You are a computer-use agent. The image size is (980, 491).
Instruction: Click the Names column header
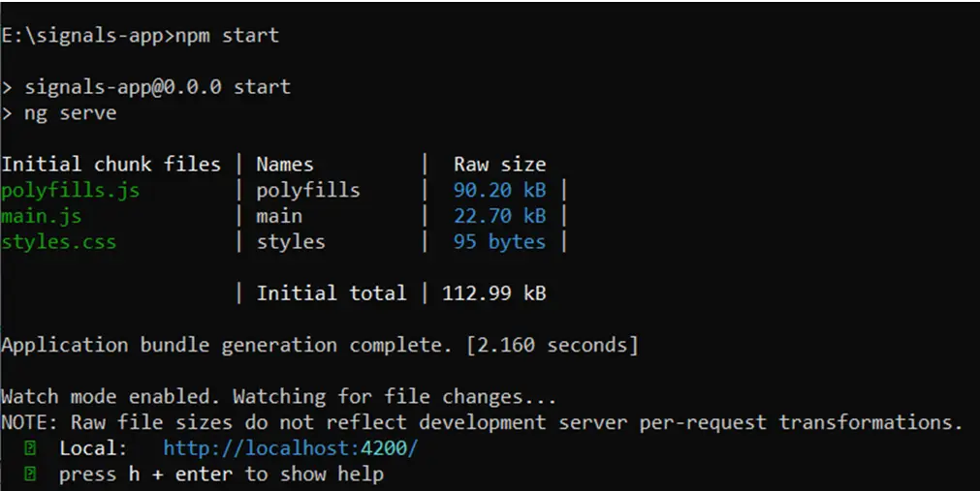click(285, 164)
